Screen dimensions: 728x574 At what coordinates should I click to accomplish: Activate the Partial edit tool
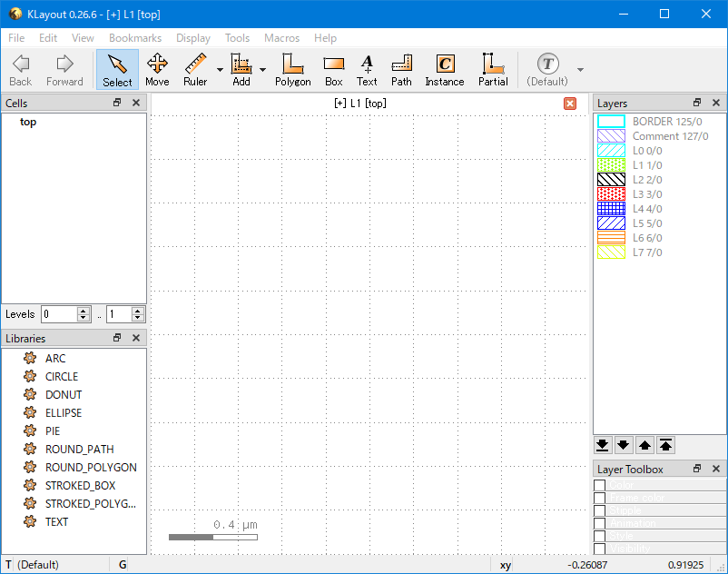tap(493, 70)
